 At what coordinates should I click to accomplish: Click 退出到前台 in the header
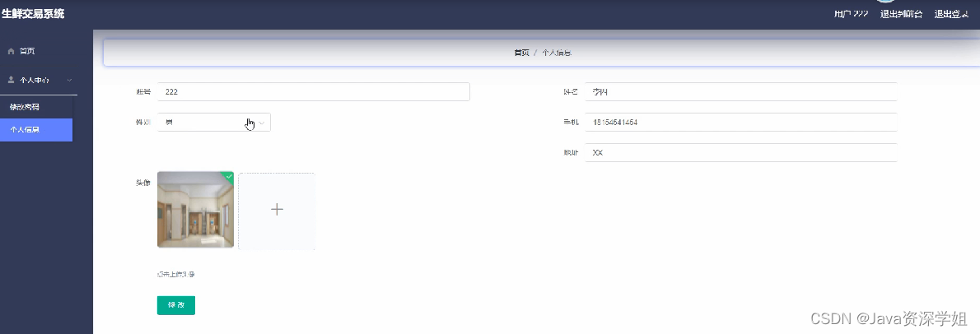coord(901,14)
